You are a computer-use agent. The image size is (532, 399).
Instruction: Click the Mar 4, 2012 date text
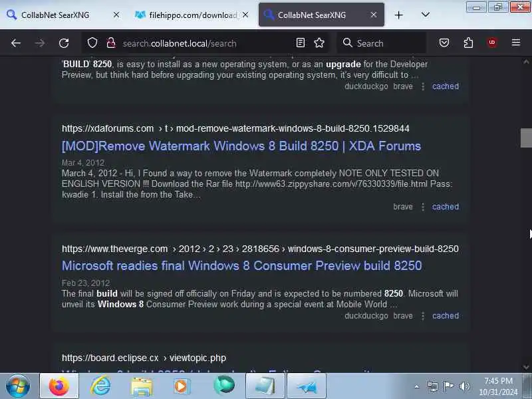tap(83, 162)
